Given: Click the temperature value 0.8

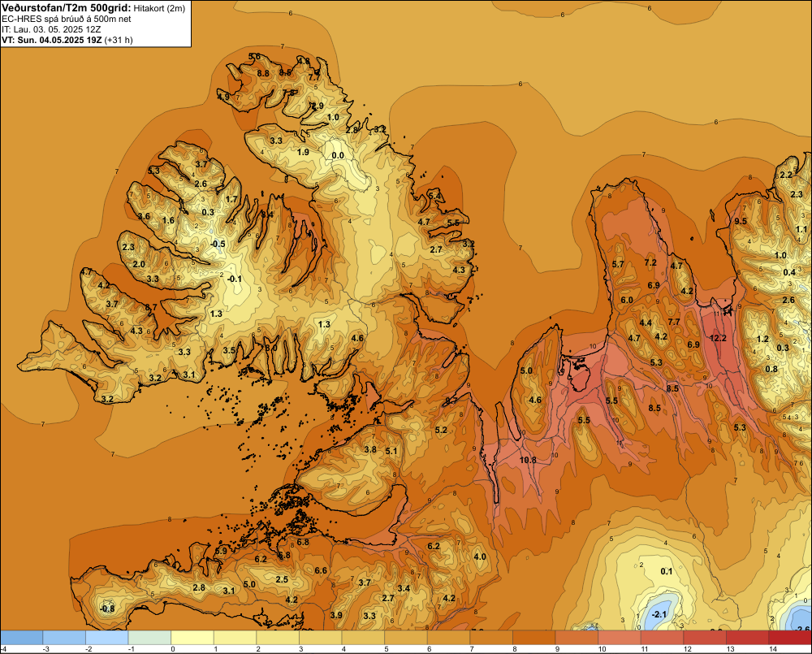Looking at the screenshot, I should [771, 369].
